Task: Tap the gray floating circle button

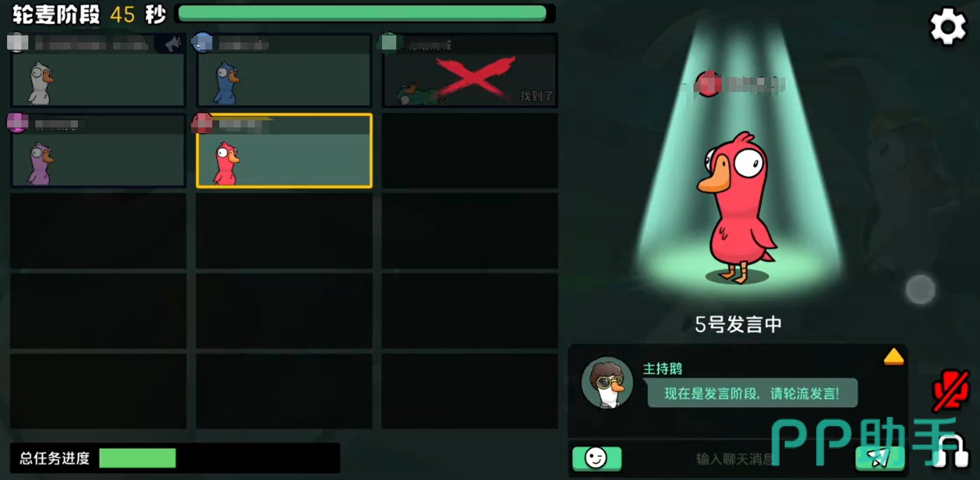Action: 920,289
